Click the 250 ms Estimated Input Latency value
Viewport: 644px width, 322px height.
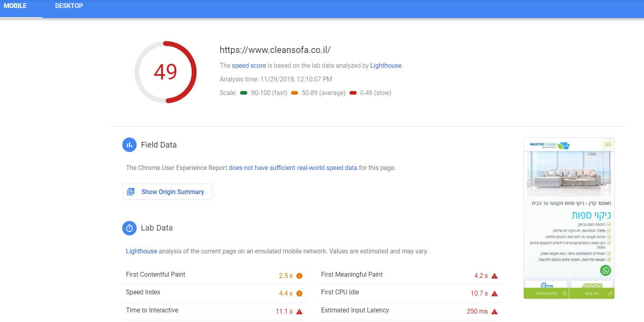[477, 312]
